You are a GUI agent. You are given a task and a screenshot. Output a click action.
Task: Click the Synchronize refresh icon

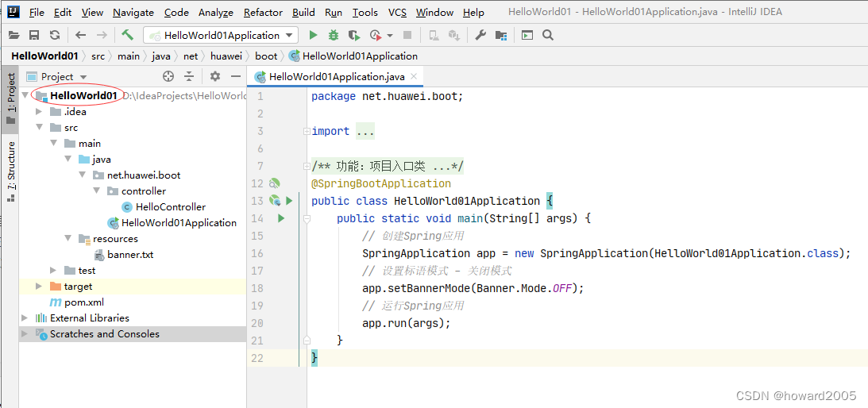point(54,36)
